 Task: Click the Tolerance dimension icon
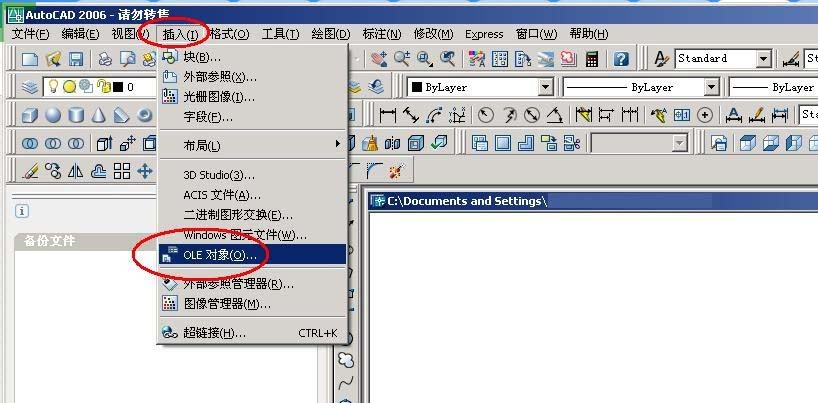click(682, 115)
